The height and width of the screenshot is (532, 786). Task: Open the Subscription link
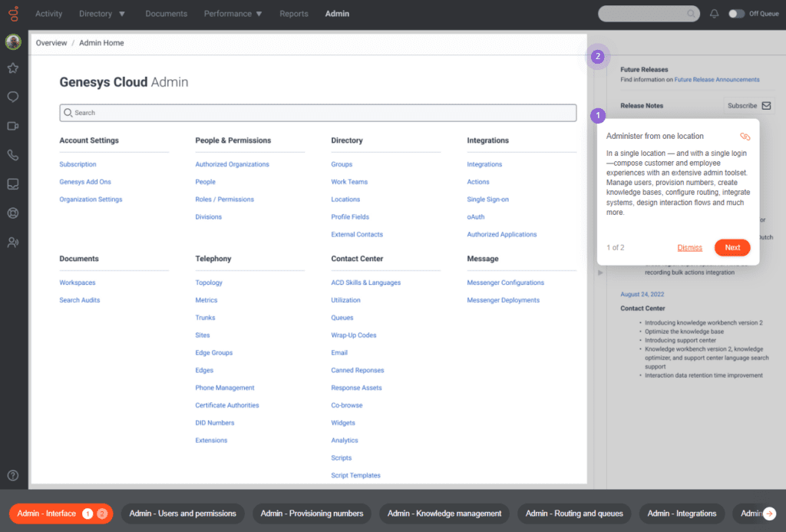pyautogui.click(x=78, y=164)
